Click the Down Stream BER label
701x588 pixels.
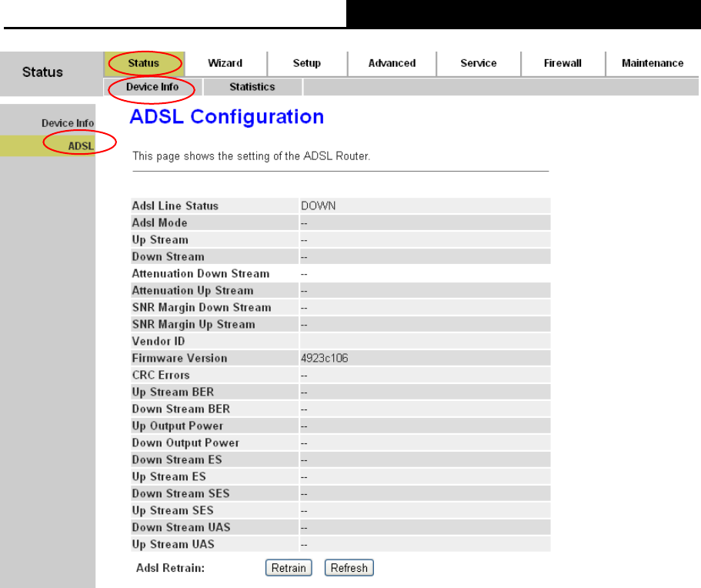pyautogui.click(x=181, y=409)
